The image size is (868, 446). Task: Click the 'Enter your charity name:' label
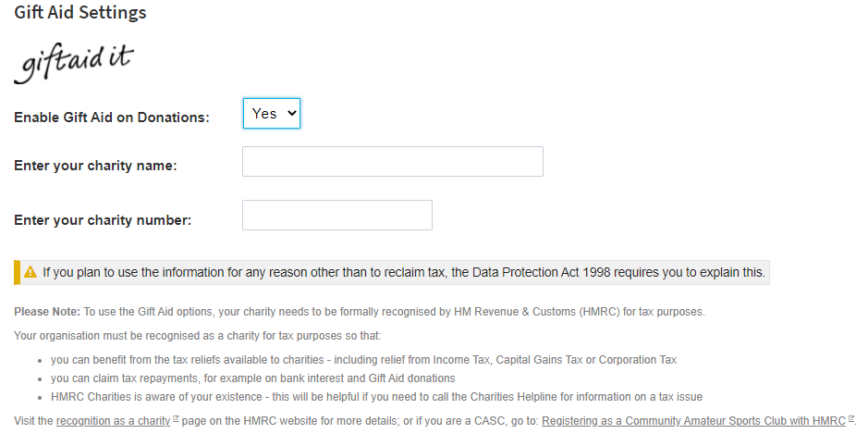click(95, 166)
